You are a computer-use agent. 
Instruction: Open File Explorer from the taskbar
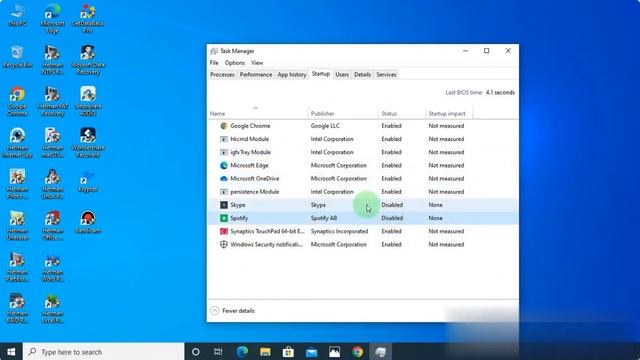pos(265,351)
